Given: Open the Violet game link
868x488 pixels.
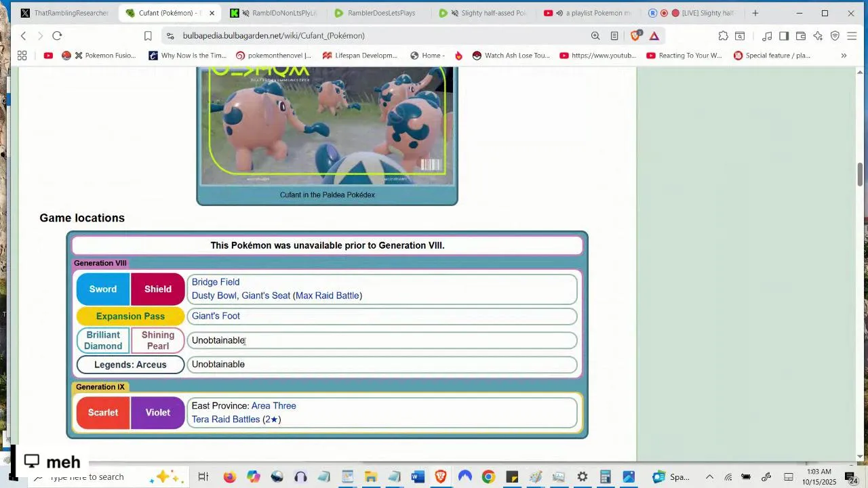Looking at the screenshot, I should 157,413.
